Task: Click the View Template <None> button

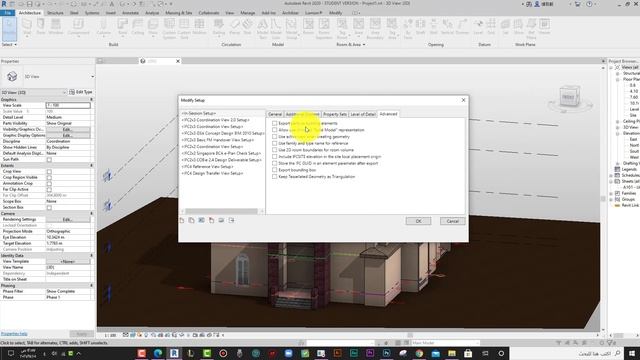Action: pyautogui.click(x=68, y=261)
